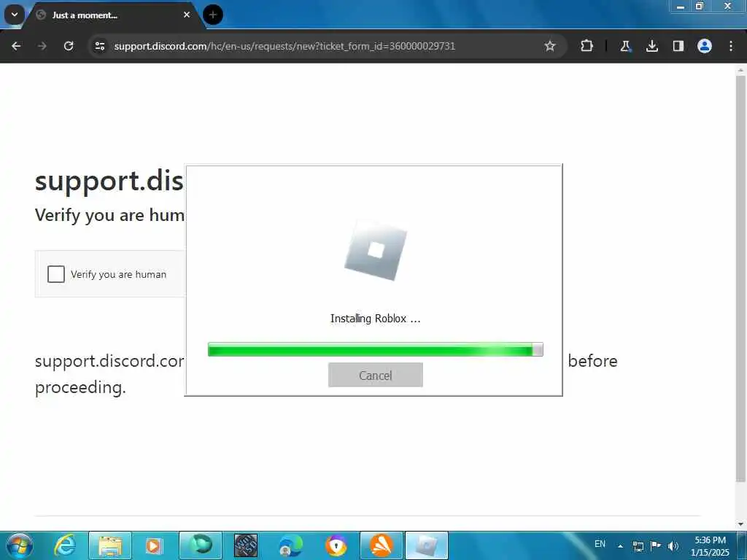
Task: Click the browser forward arrow
Action: [42, 46]
